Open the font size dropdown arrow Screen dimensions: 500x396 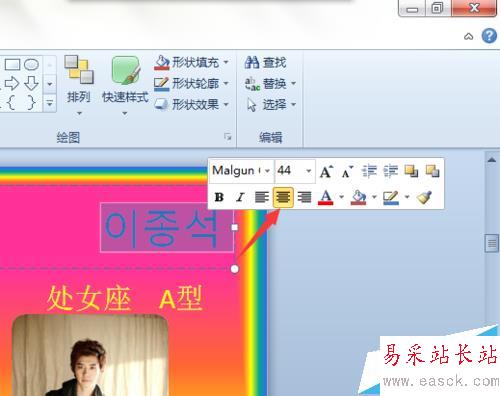[309, 171]
